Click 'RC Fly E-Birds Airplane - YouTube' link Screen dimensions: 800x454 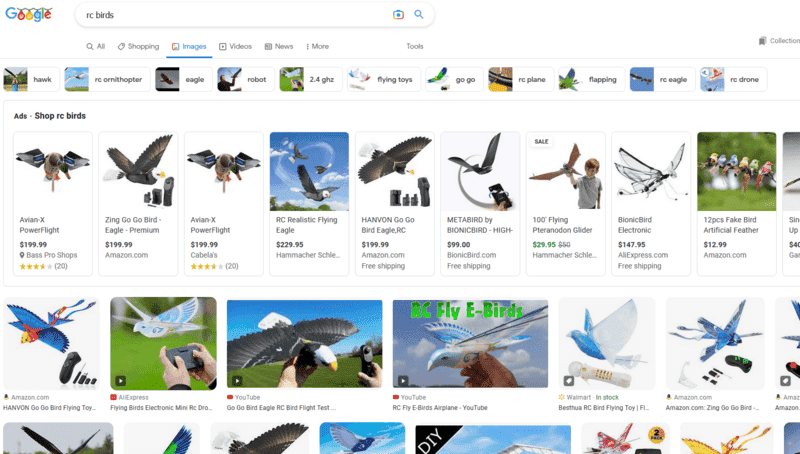click(440, 408)
